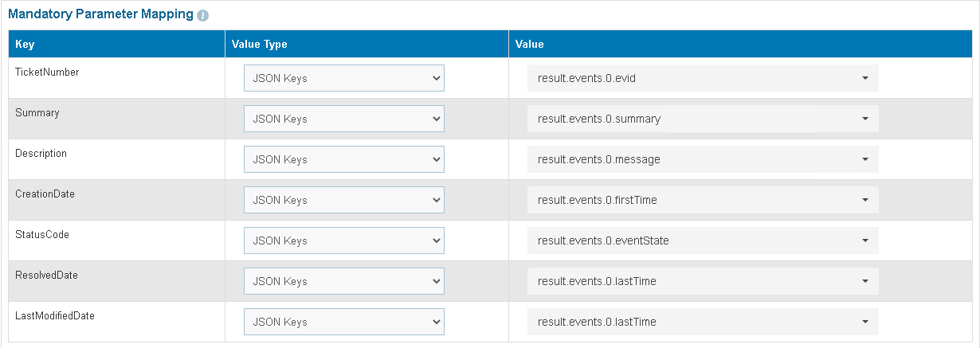Click the Value column header
980x348 pixels.
[x=529, y=44]
